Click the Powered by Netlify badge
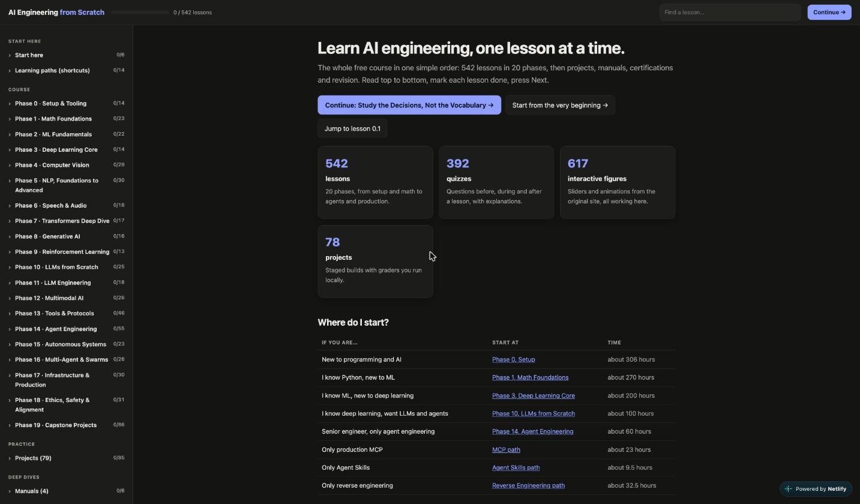 816,489
